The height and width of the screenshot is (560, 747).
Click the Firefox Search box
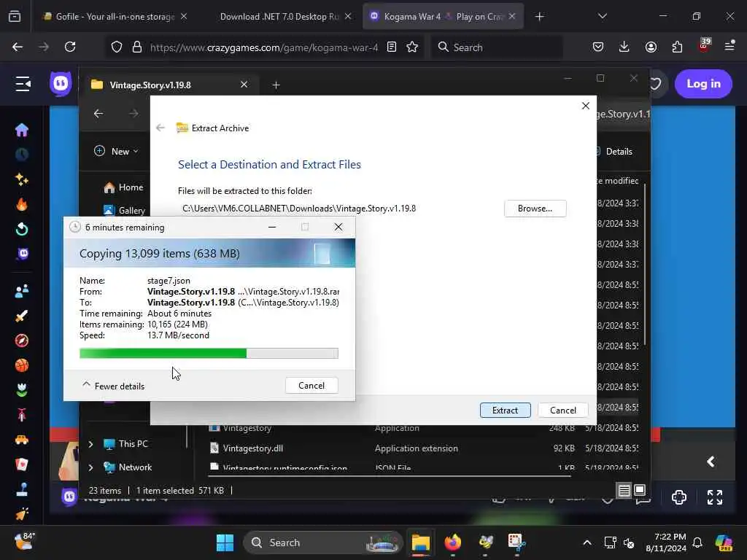point(497,47)
